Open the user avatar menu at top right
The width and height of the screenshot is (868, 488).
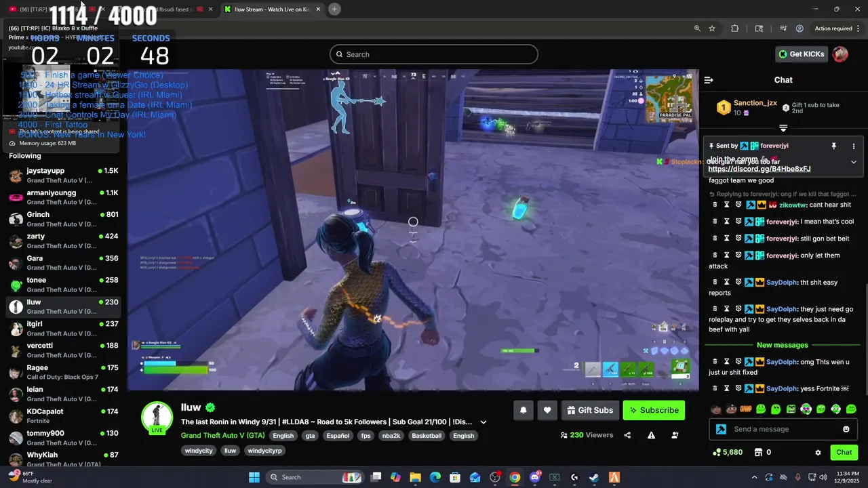coord(840,54)
